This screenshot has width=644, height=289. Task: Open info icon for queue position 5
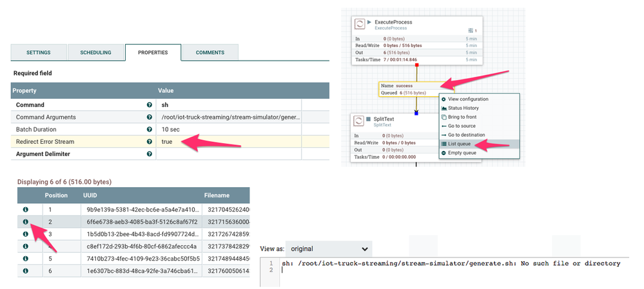26,259
